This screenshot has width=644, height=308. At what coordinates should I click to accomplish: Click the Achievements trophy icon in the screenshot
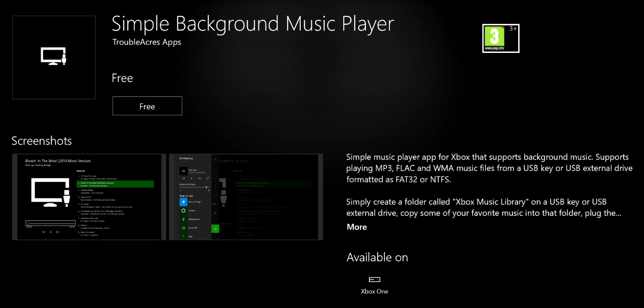tap(183, 219)
